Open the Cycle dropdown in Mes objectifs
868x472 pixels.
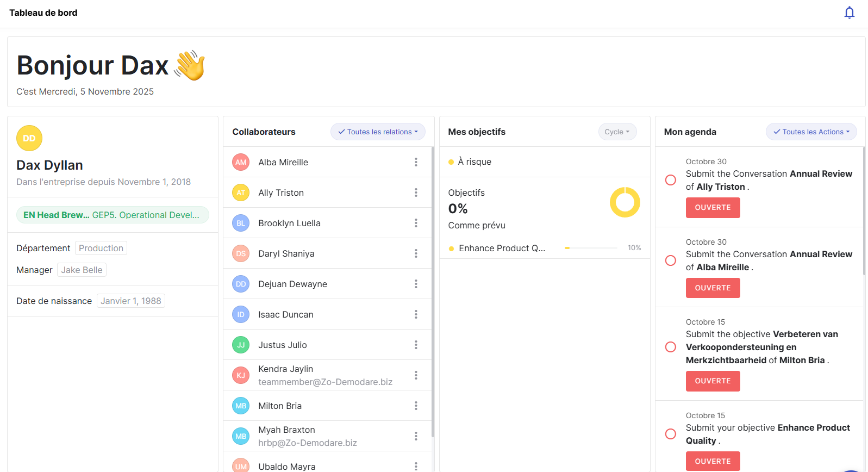click(x=617, y=132)
